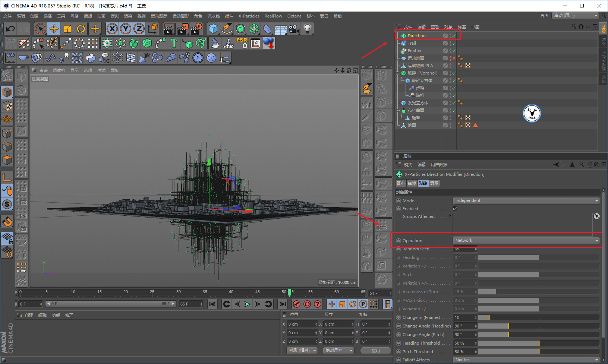
Task: Switch to 坐标 tab in attributes
Action: pos(412,183)
